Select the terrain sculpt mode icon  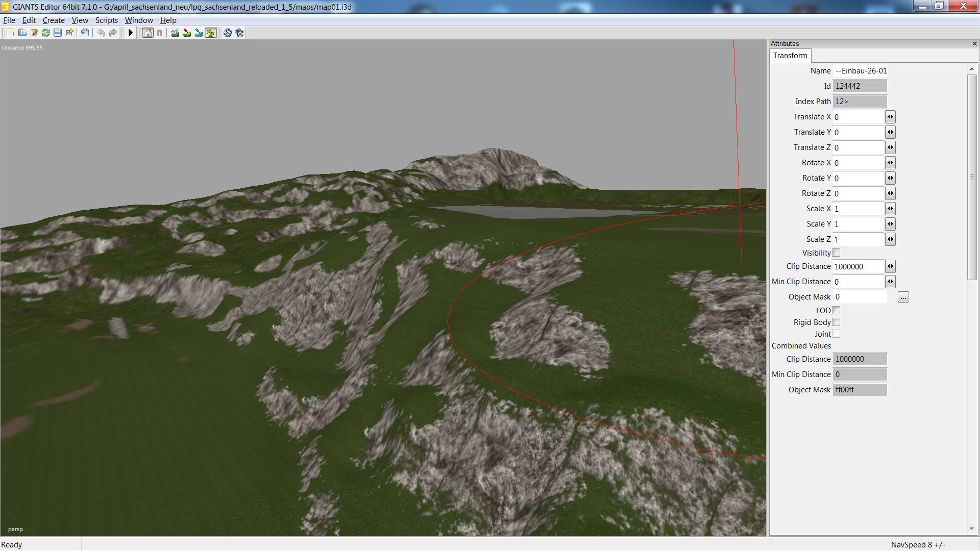175,33
